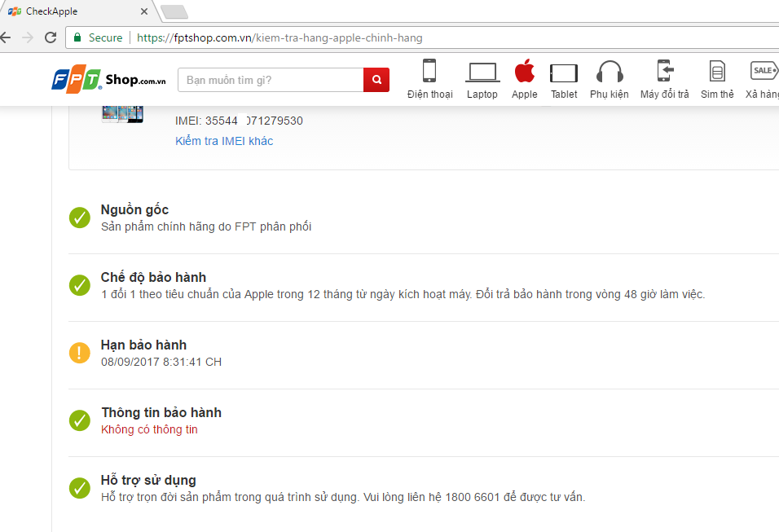
Task: Click the Kiểm tra IMEI khác link
Action: tap(224, 141)
